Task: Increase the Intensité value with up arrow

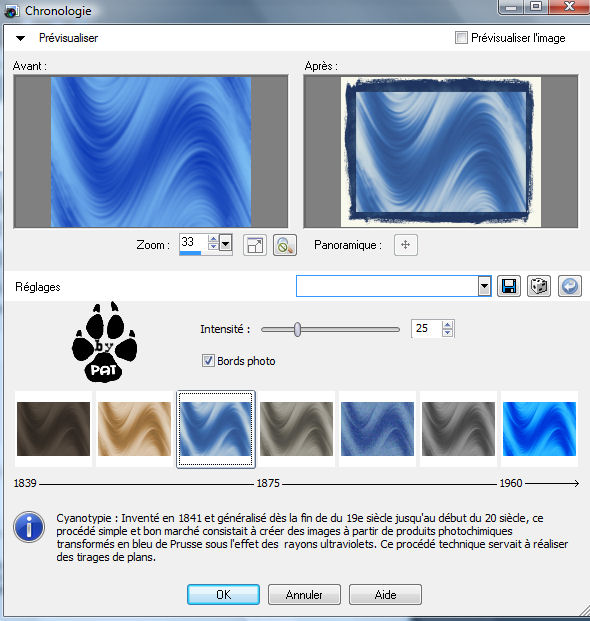Action: coord(447,325)
